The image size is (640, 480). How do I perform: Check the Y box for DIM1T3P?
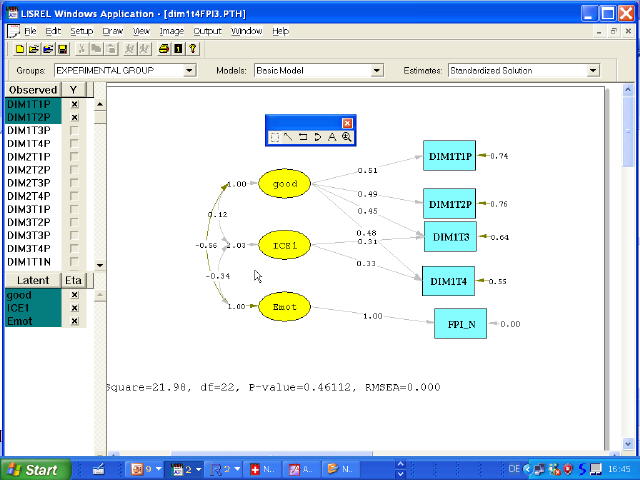click(x=74, y=130)
